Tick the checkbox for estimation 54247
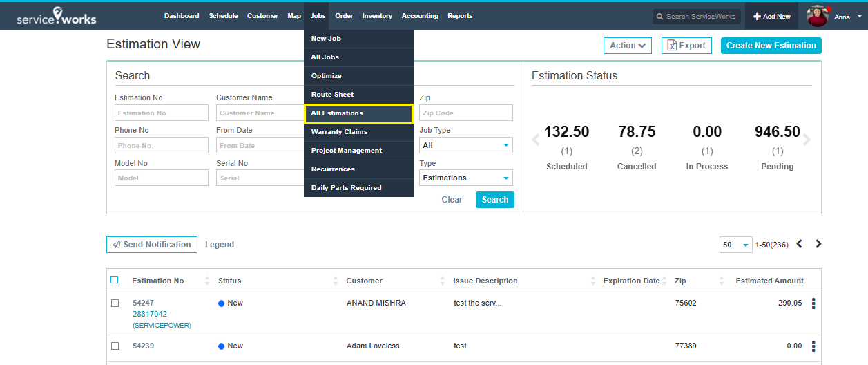 tap(115, 303)
